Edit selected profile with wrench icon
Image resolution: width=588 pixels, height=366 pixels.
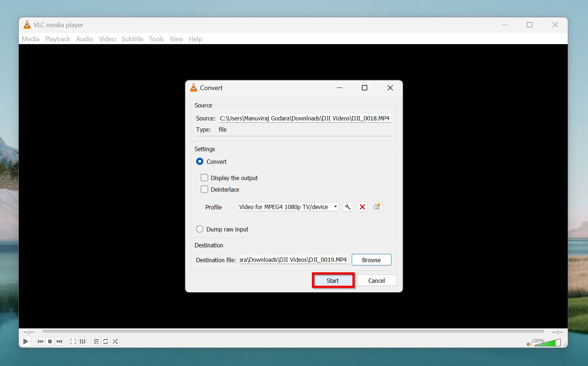(x=348, y=207)
